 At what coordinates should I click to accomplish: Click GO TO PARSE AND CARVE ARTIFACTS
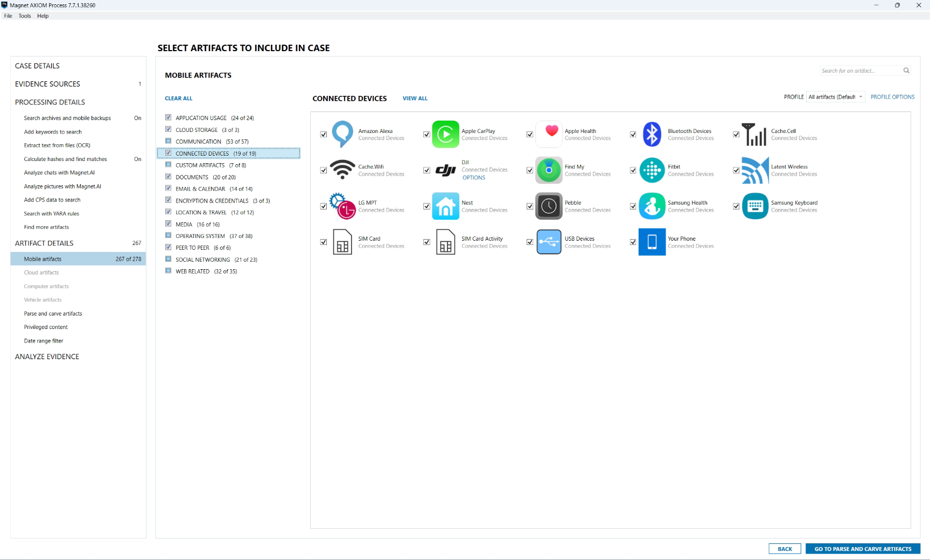pyautogui.click(x=863, y=549)
